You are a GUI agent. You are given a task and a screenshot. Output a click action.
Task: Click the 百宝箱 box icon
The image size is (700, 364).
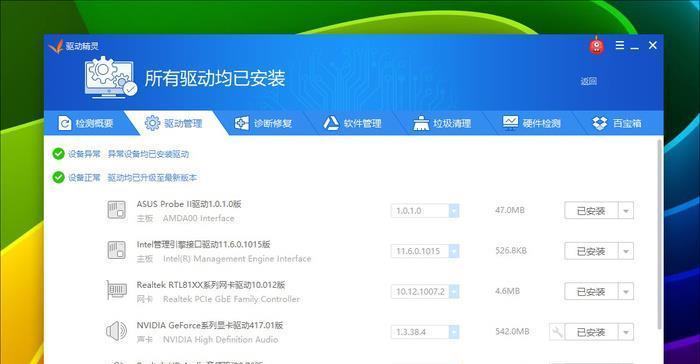pyautogui.click(x=600, y=123)
